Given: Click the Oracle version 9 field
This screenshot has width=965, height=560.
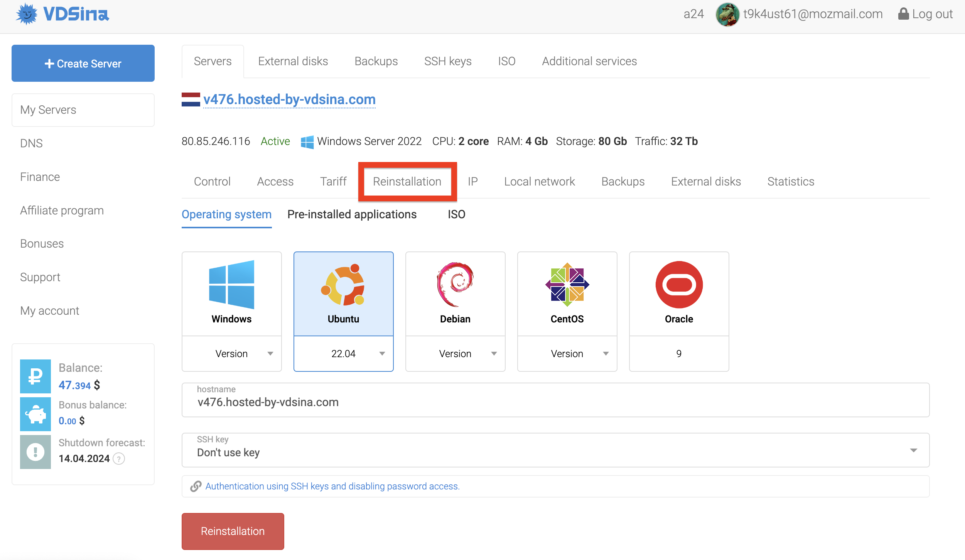Looking at the screenshot, I should (679, 354).
